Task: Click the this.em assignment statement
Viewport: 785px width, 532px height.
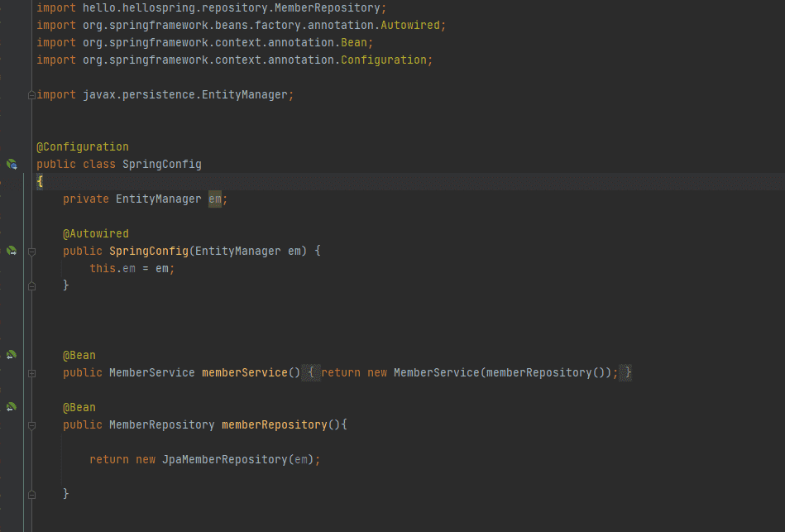Action: click(132, 269)
